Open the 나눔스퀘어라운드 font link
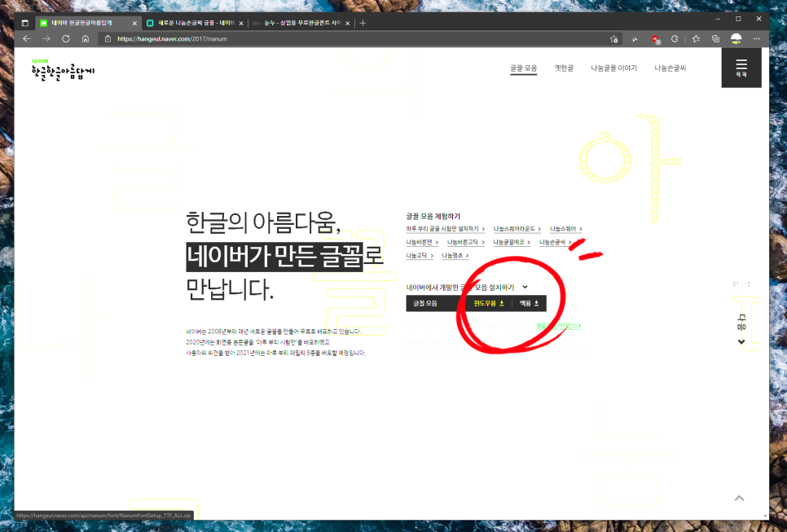The height and width of the screenshot is (532, 787). [x=517, y=229]
